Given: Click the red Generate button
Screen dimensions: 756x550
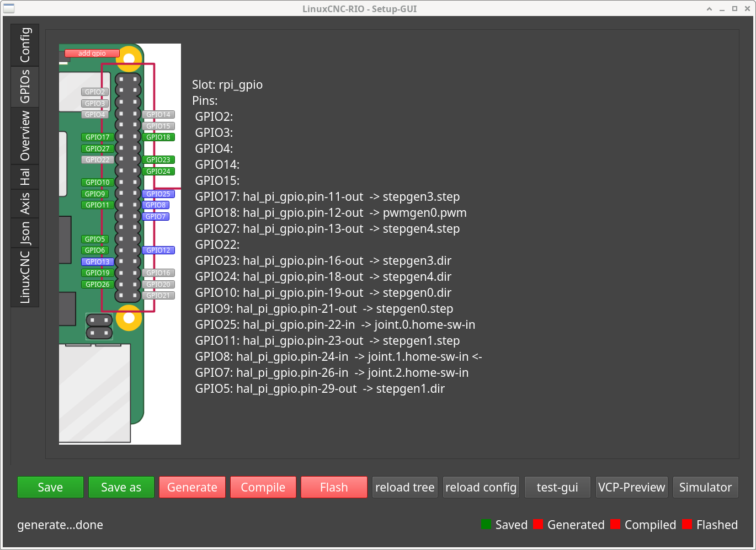Looking at the screenshot, I should point(192,487).
